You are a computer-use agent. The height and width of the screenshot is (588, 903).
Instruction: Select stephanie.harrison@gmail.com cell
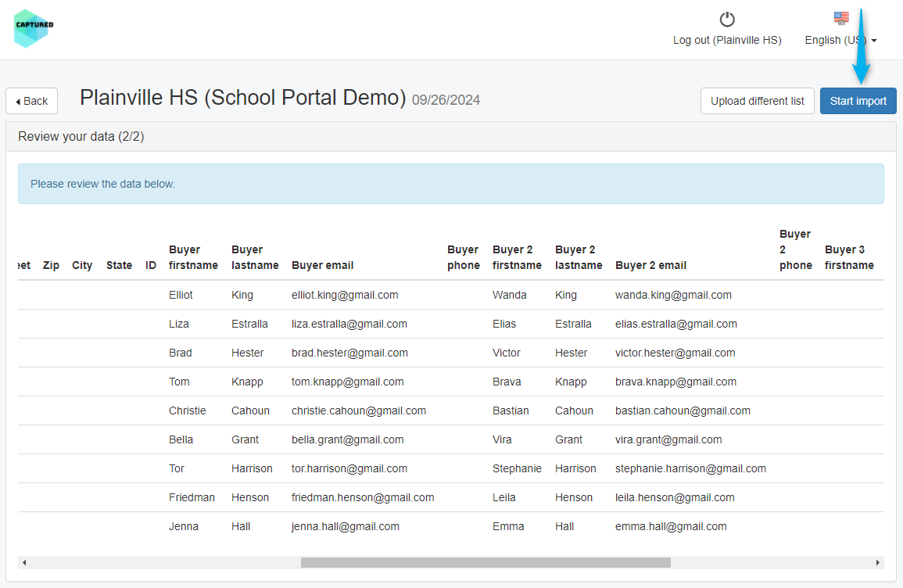[x=690, y=468]
